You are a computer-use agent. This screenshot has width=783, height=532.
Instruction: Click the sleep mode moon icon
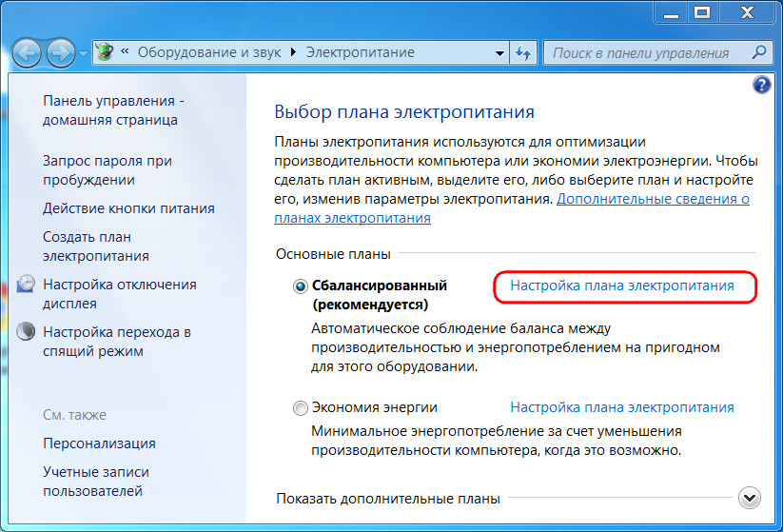26,331
